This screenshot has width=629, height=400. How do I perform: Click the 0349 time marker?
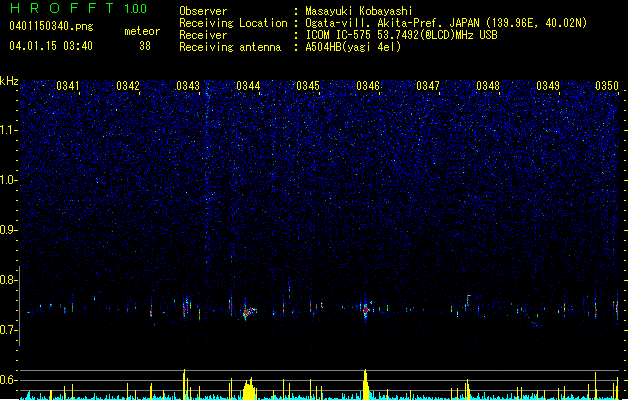(x=548, y=86)
